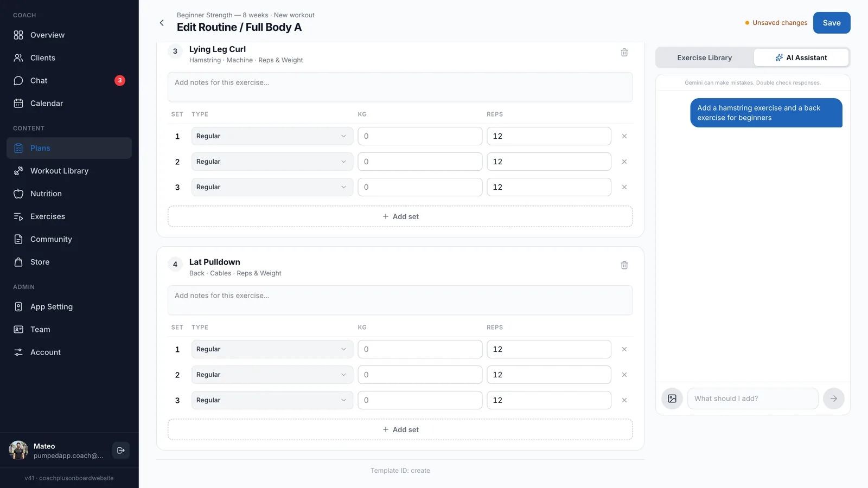Open the Team page
Screen dimensions: 868x488
tap(69, 330)
